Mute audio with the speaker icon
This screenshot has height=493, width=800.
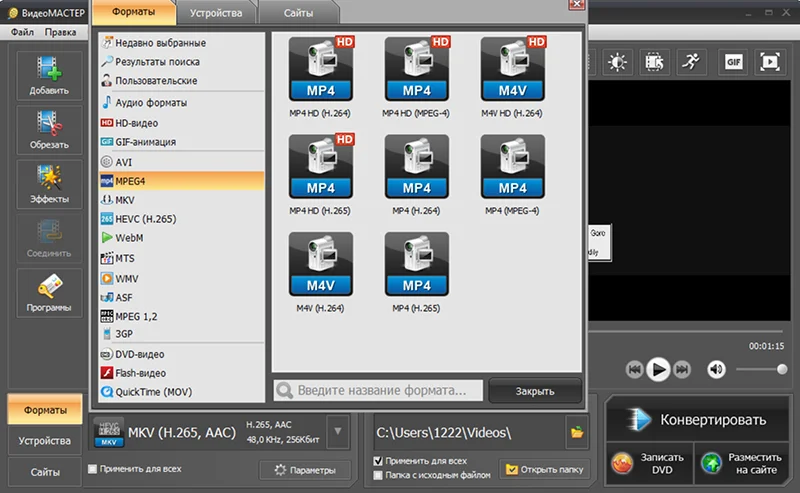point(716,369)
